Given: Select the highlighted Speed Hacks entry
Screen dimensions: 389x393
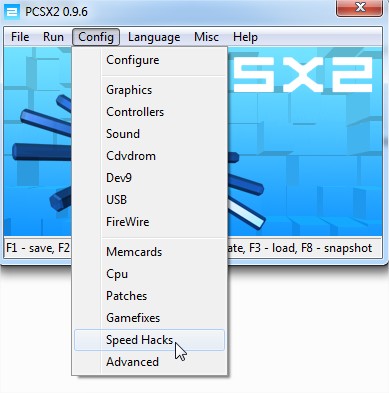Looking at the screenshot, I should pos(149,340).
